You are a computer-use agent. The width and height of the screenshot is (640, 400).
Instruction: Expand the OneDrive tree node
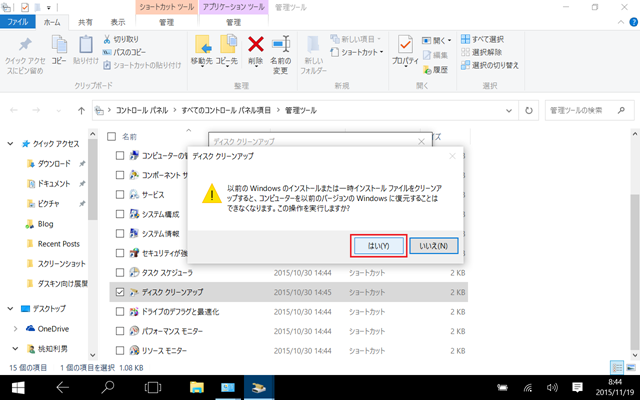tap(16, 329)
